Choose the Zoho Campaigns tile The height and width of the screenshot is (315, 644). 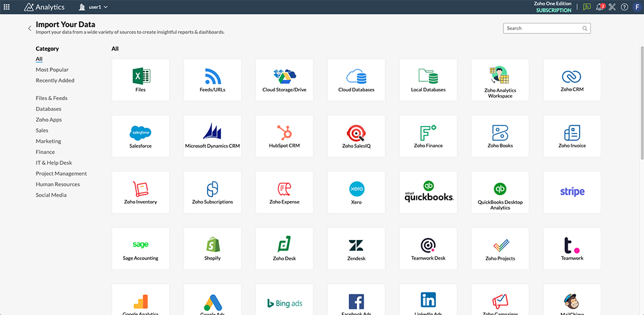tap(500, 299)
